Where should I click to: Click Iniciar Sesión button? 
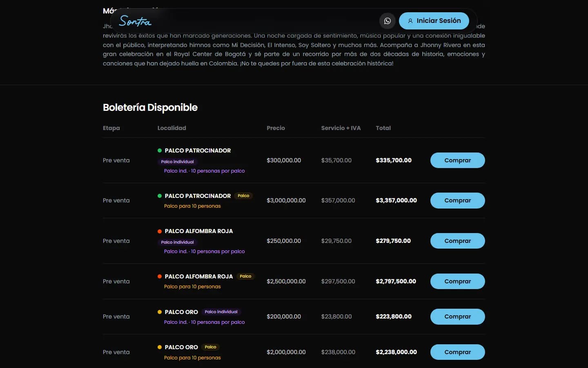[x=434, y=21]
